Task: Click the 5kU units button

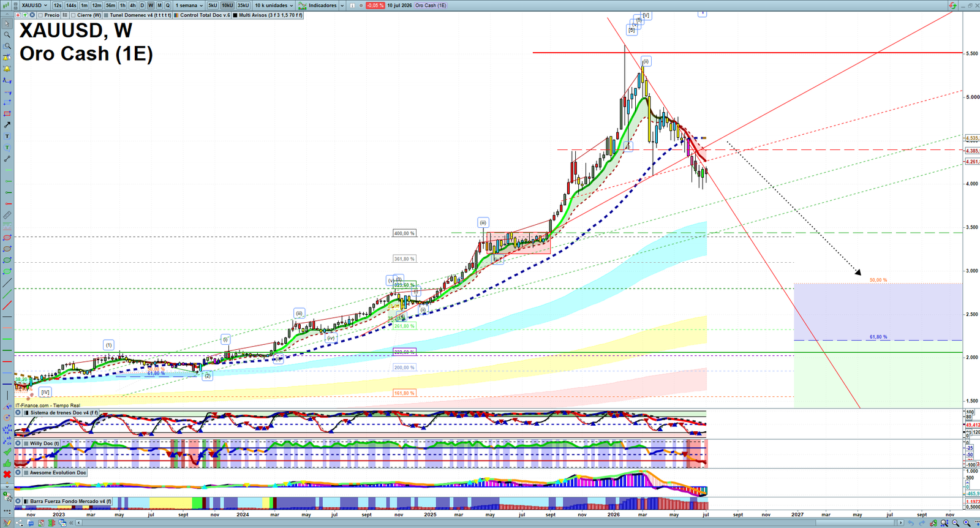Action: click(213, 6)
